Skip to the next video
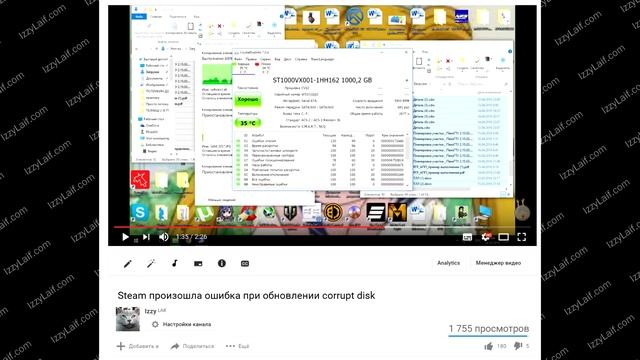Viewport: 640px width, 360px height. pos(146,237)
